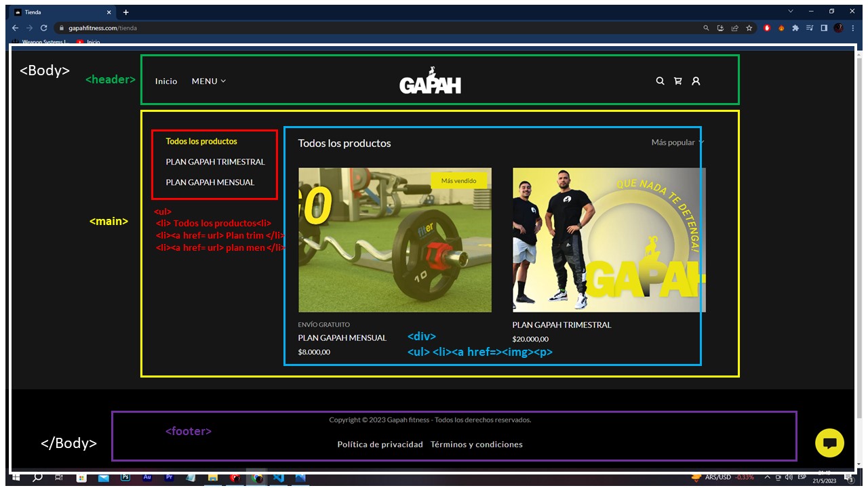Click the GAPAH logo in header

[430, 81]
